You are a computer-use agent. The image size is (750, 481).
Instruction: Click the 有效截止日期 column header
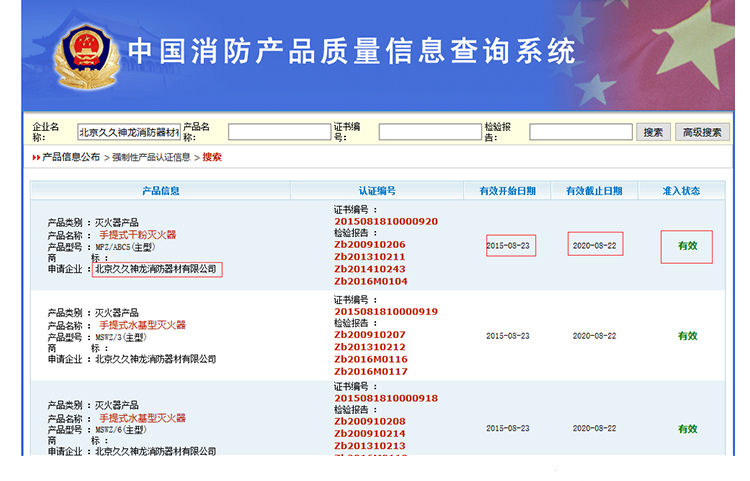594,191
